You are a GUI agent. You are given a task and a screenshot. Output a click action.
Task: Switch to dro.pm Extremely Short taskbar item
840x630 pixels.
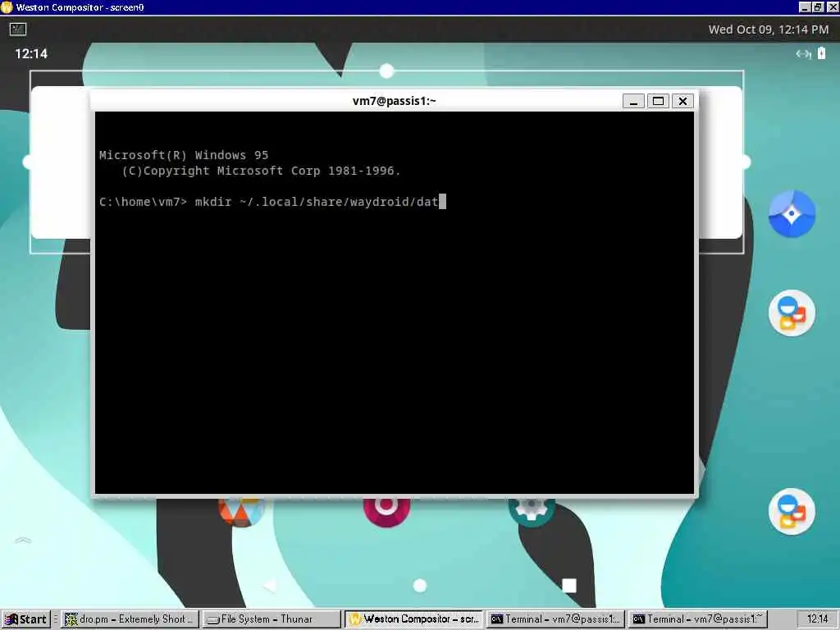pos(130,619)
